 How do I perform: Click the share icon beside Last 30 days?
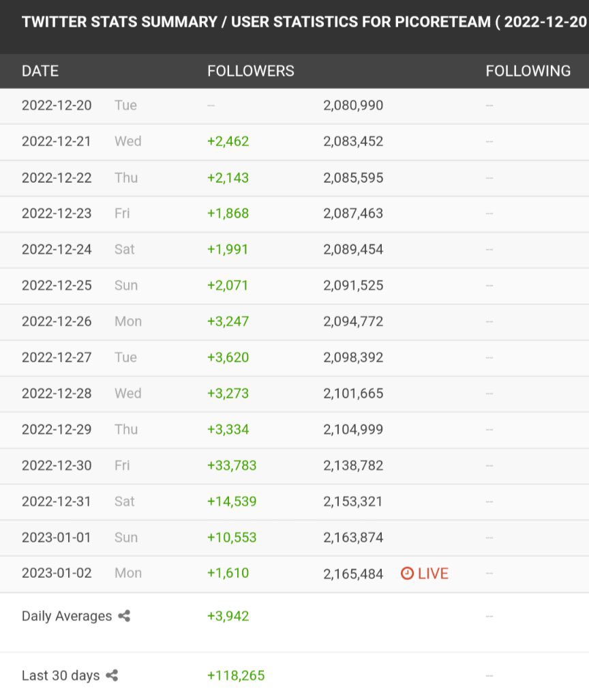point(112,675)
